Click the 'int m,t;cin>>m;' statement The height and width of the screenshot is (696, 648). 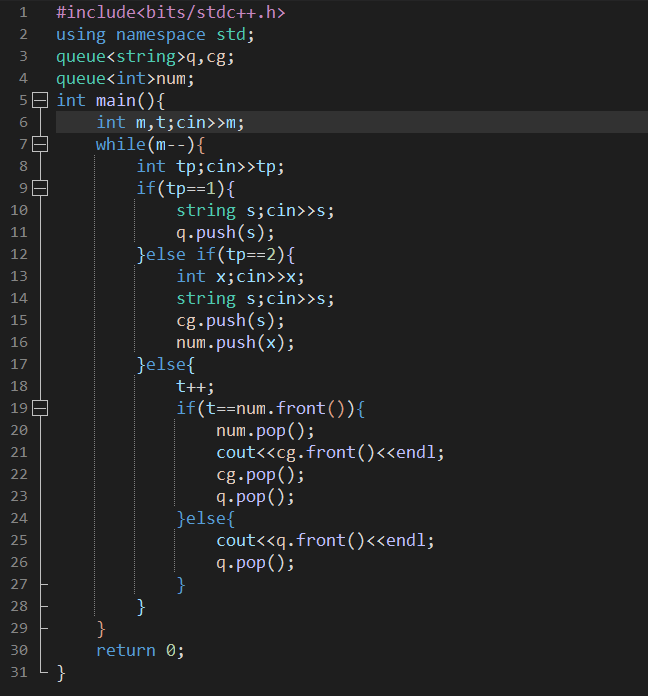[170, 123]
